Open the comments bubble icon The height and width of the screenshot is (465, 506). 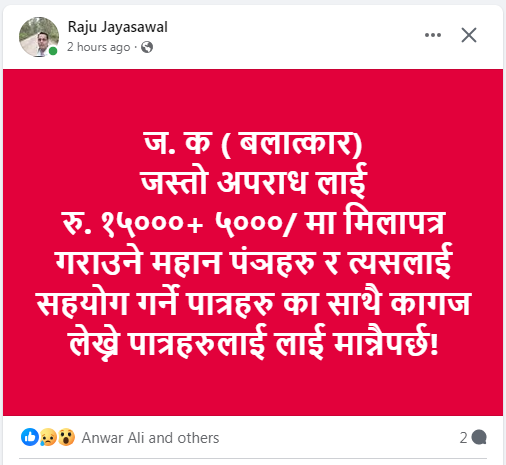[x=479, y=438]
